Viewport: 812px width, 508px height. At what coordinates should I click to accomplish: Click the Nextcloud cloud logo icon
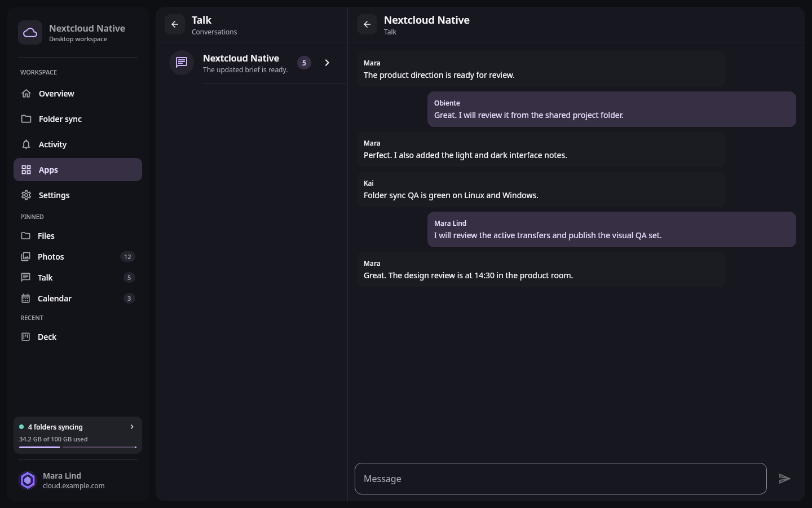(30, 33)
